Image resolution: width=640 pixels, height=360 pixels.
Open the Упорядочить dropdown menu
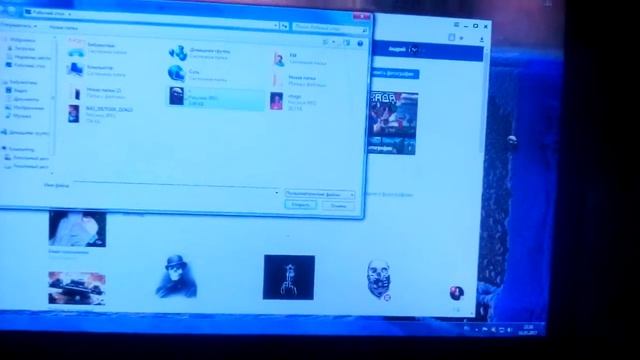[x=18, y=26]
